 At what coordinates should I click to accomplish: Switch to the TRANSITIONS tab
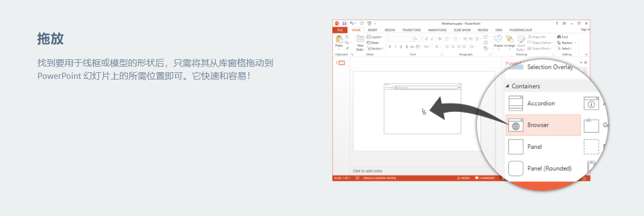pos(411,30)
